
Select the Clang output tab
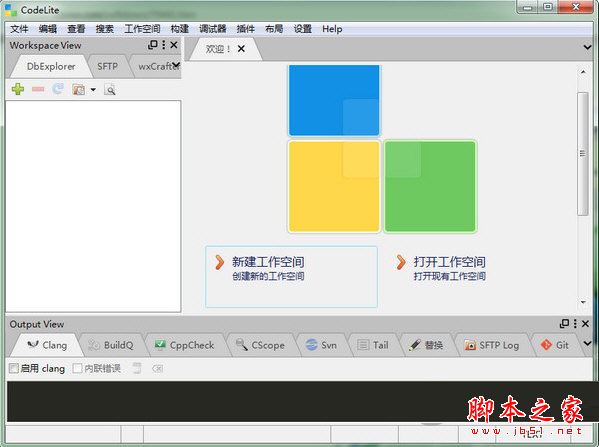(47, 345)
